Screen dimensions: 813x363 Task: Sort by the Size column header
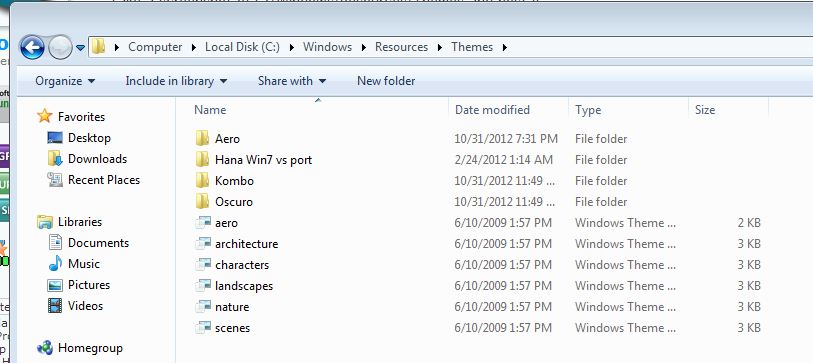point(705,110)
